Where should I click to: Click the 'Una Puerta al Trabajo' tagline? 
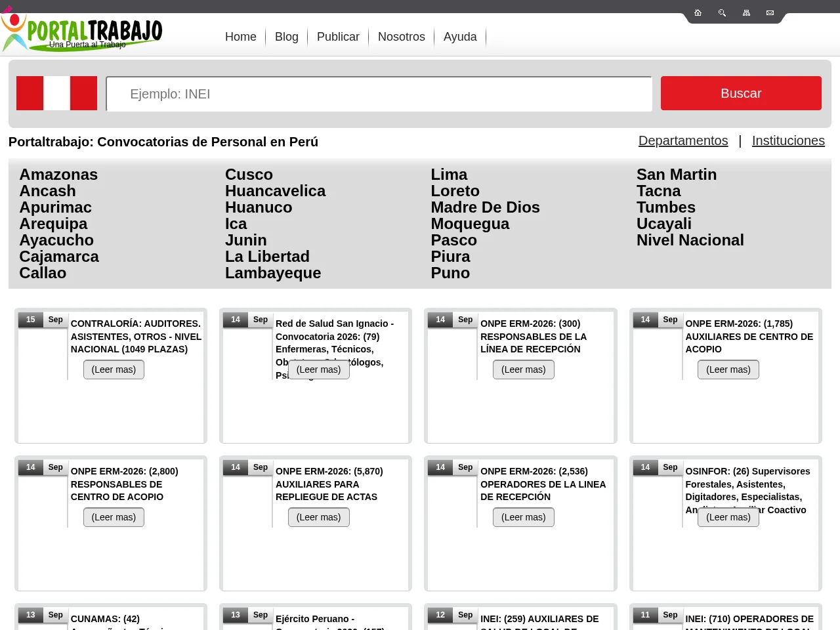tap(87, 45)
